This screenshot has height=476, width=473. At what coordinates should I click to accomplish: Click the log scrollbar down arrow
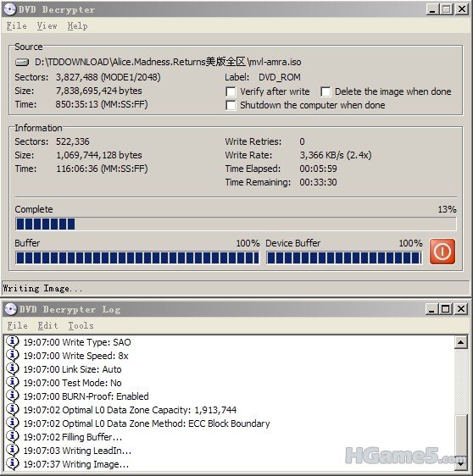[x=461, y=464]
